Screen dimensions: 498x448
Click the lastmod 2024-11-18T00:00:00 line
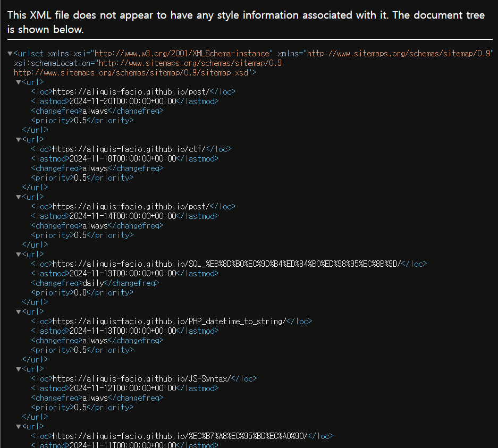125,159
